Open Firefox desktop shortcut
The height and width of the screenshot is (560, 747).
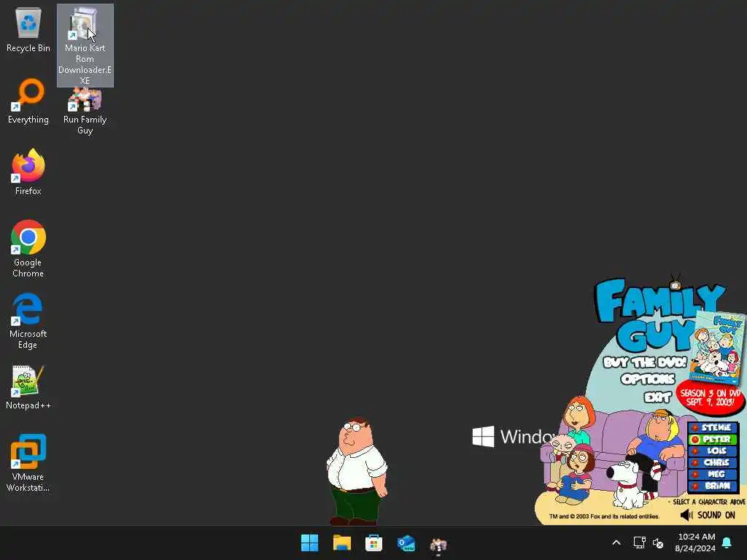coord(28,172)
